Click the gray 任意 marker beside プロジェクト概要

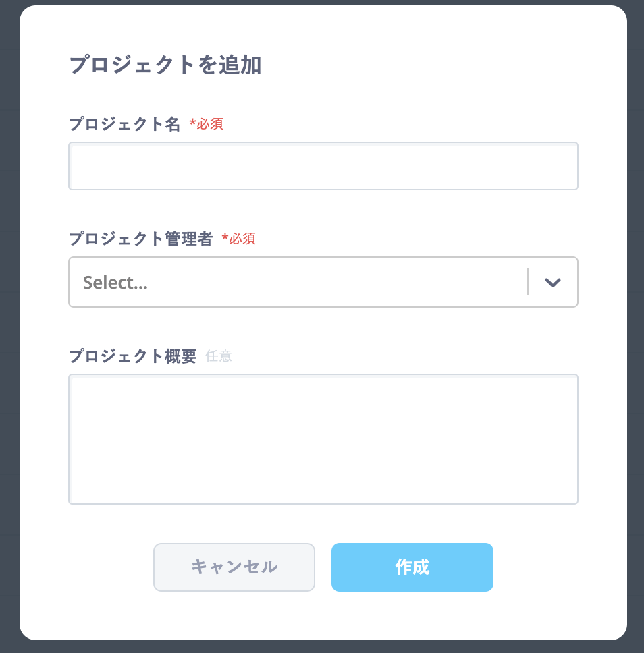coord(219,356)
